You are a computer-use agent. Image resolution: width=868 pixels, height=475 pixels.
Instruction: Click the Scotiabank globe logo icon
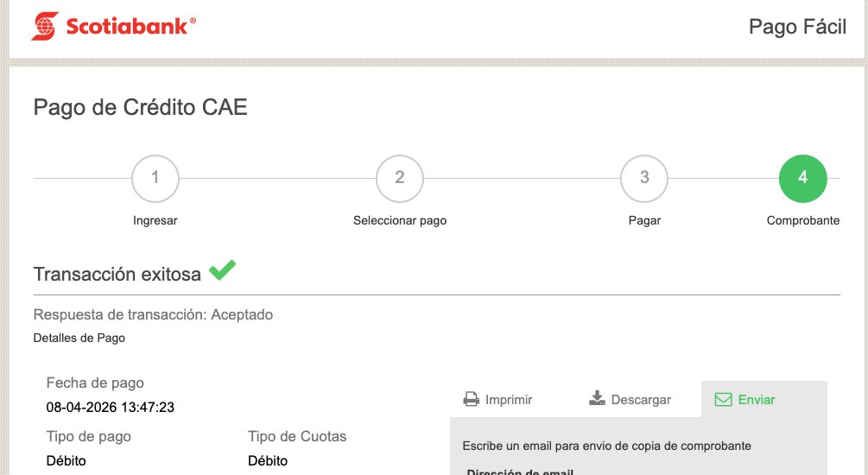click(x=45, y=26)
